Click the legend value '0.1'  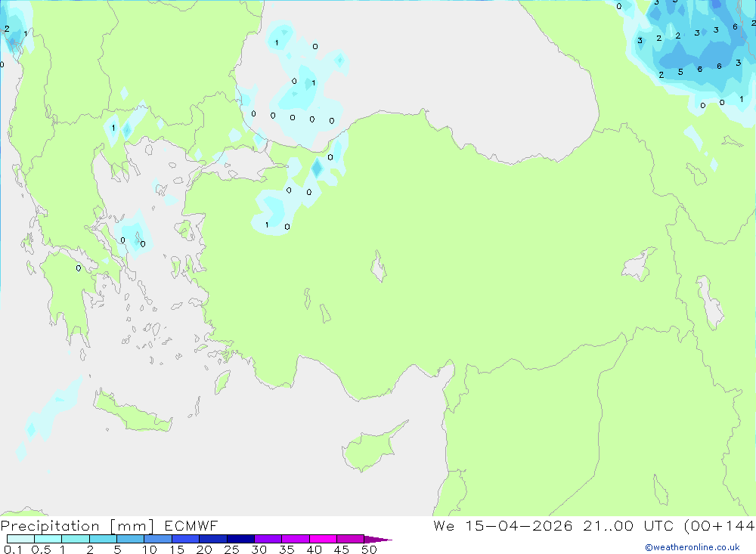[13, 549]
